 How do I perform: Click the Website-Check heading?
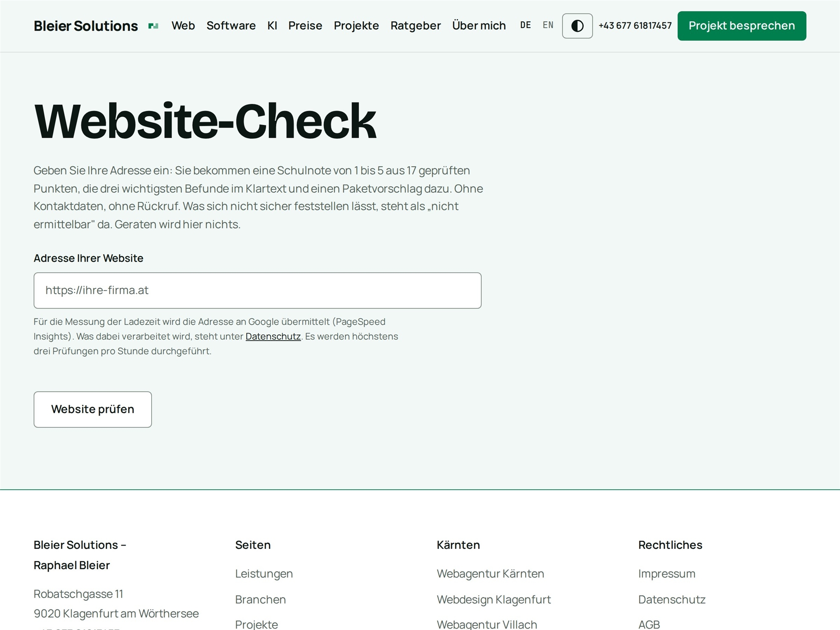click(x=205, y=121)
